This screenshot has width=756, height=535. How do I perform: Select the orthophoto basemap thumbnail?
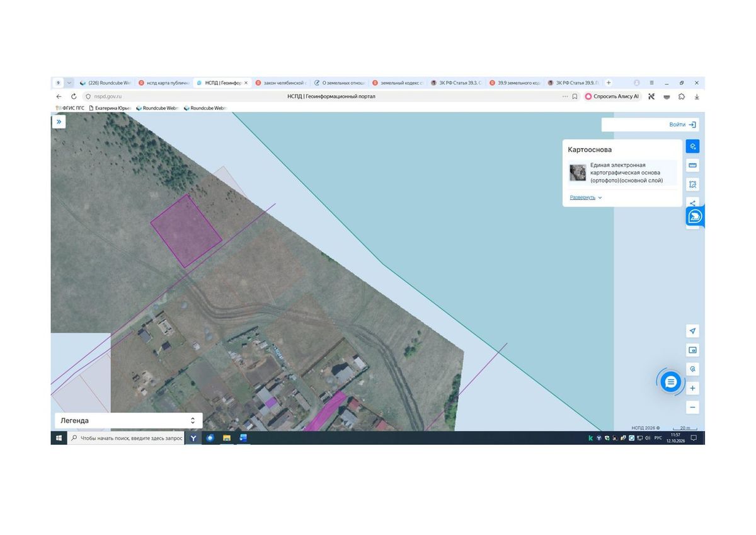(578, 173)
